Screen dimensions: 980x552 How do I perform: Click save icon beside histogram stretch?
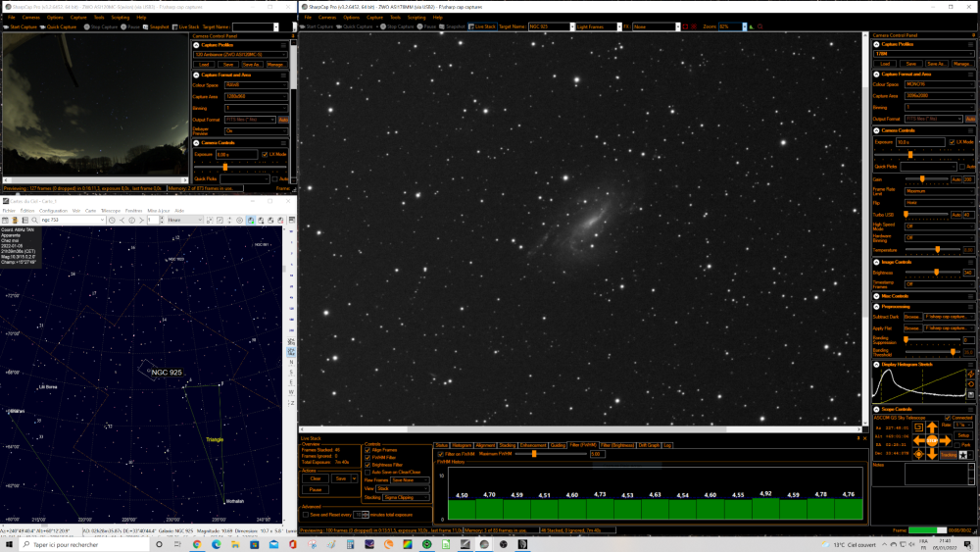(x=970, y=394)
